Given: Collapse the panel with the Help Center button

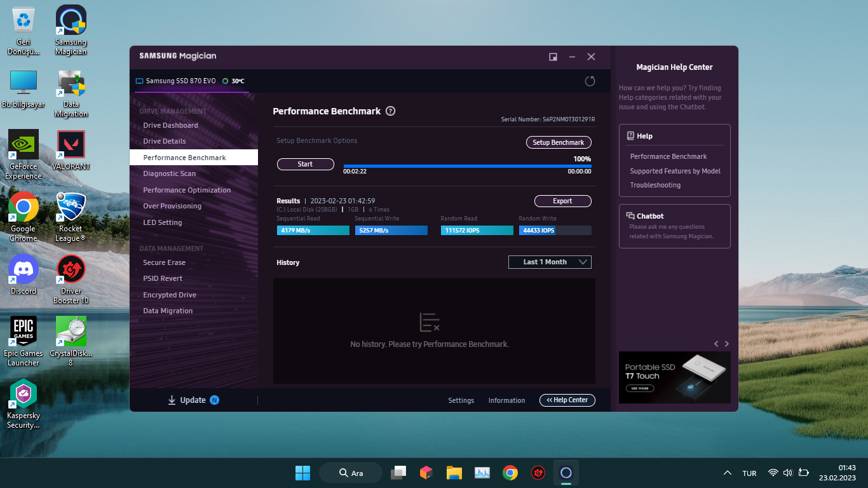Looking at the screenshot, I should pos(567,400).
